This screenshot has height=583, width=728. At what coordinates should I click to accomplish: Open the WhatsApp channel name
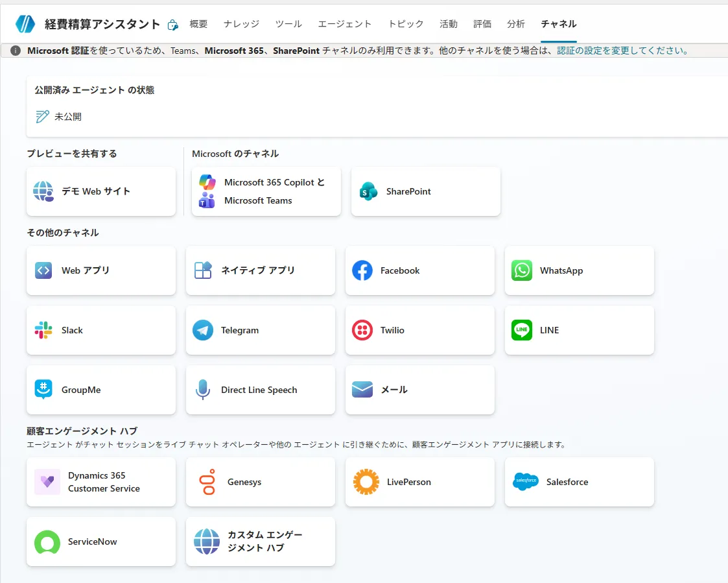pos(561,270)
